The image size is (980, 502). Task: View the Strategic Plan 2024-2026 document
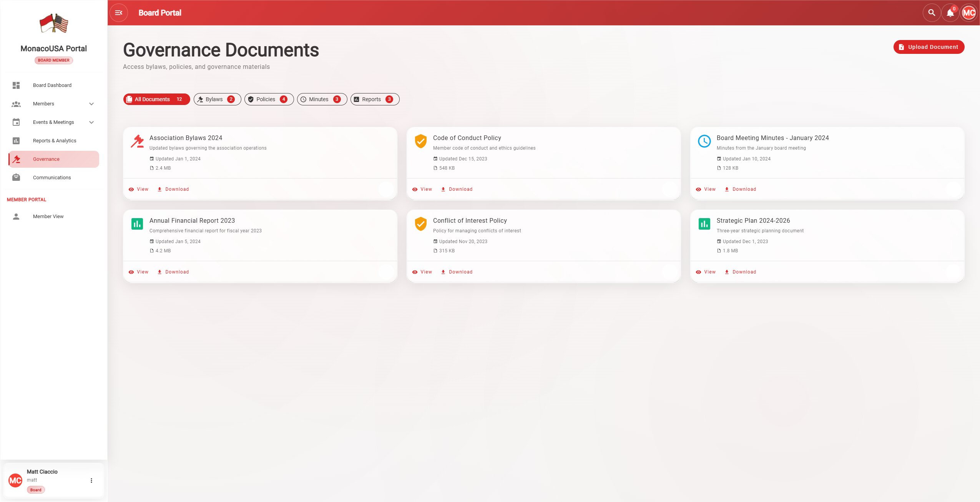(706, 272)
